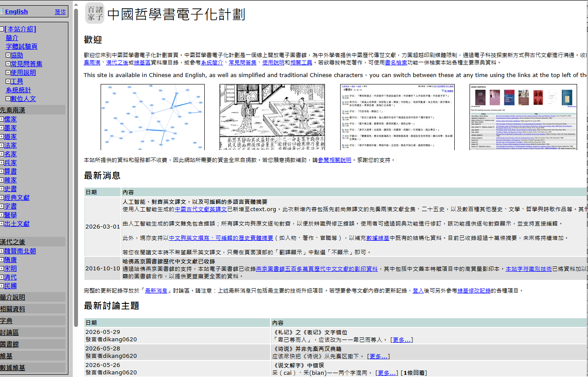
Task: Click the 登入 login link
Action: coord(418,290)
